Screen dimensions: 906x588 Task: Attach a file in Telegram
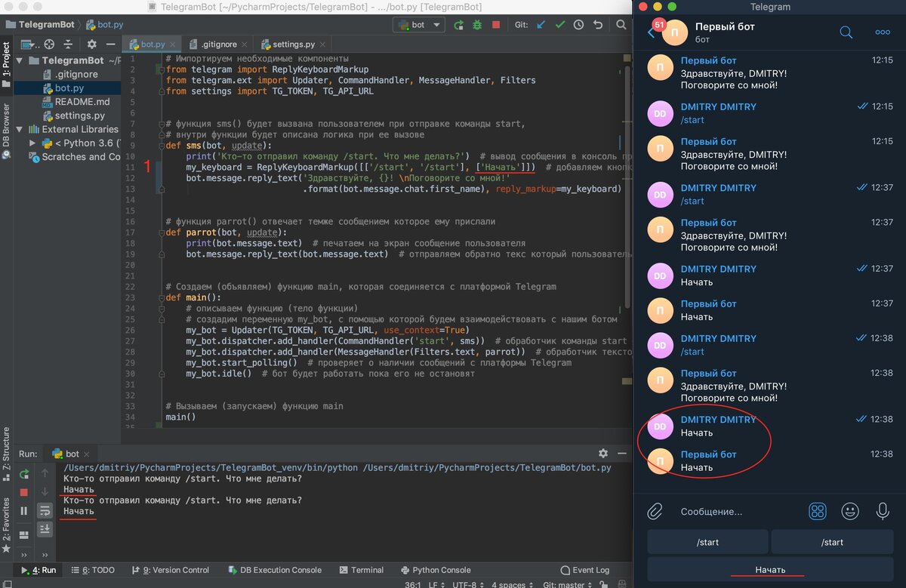655,511
